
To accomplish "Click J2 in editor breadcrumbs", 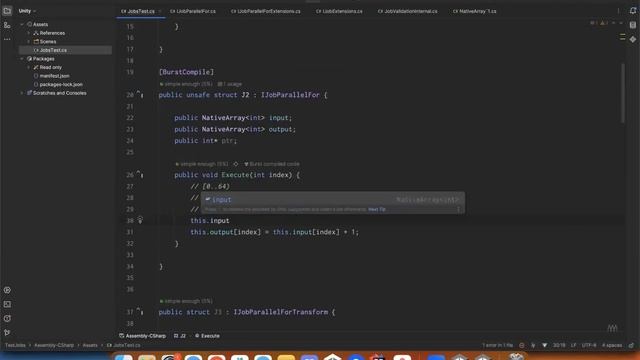I will pos(180,336).
